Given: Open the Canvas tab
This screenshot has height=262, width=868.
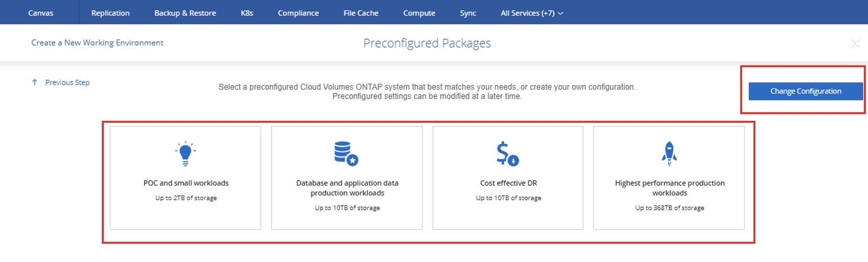Looking at the screenshot, I should 40,13.
